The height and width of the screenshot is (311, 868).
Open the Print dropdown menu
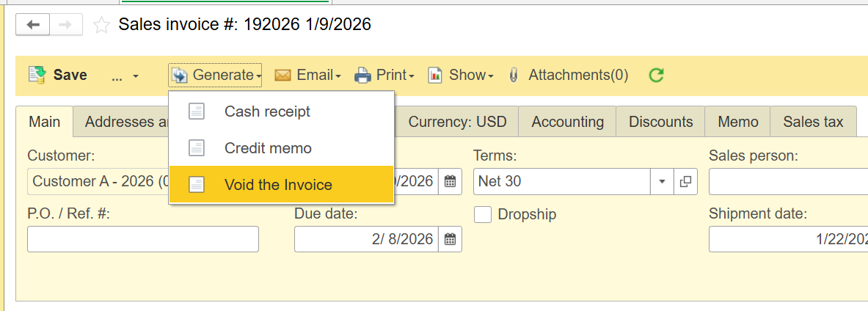coord(384,75)
